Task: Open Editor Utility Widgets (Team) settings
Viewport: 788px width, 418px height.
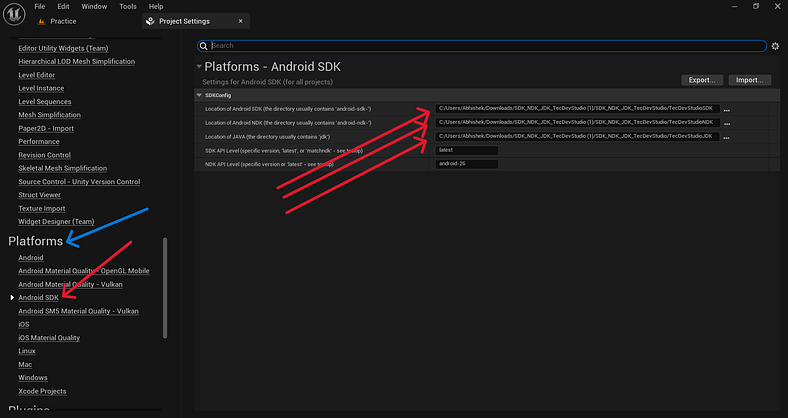Action: point(63,48)
